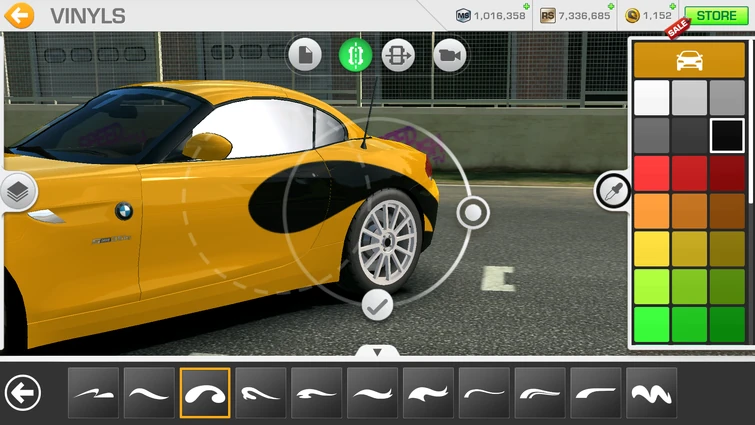Confirm vinyl placement with the checkmark
Screen dimensions: 755x425
378,305
